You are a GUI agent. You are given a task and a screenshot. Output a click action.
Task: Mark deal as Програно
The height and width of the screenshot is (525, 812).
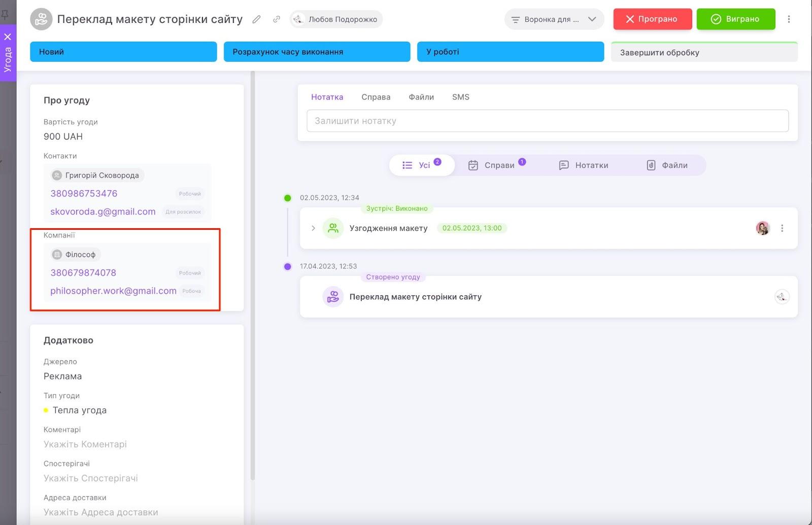click(x=652, y=19)
